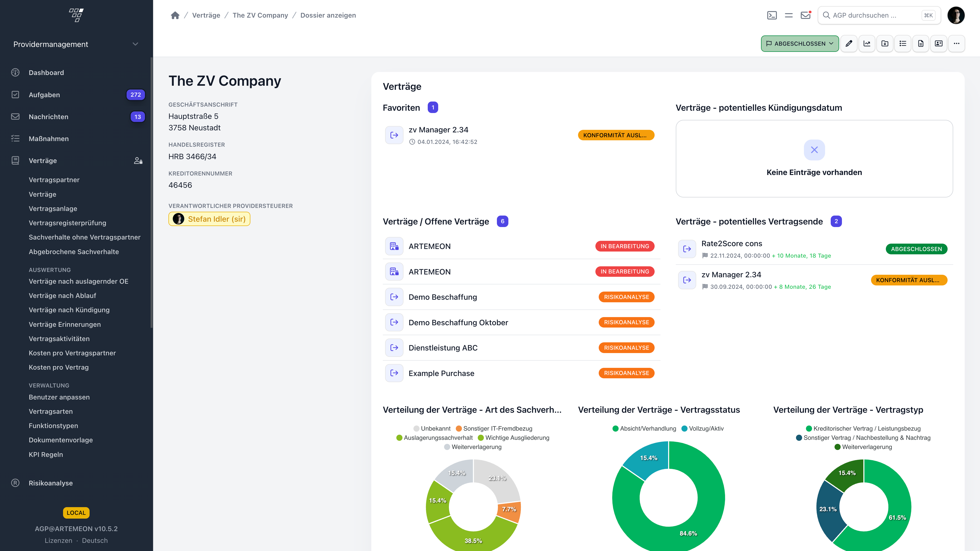
Task: Open the ABGESCHLOSSEN status dropdown
Action: coord(800,43)
